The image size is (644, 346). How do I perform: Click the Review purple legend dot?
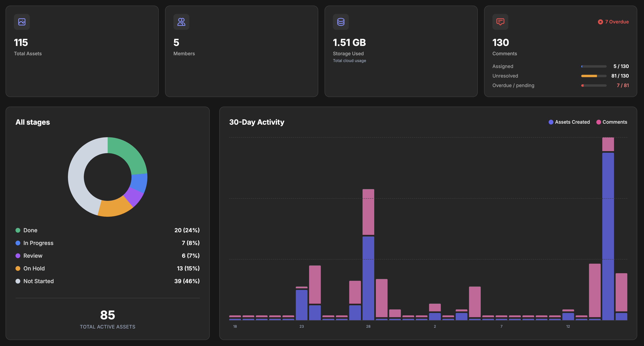click(x=18, y=256)
